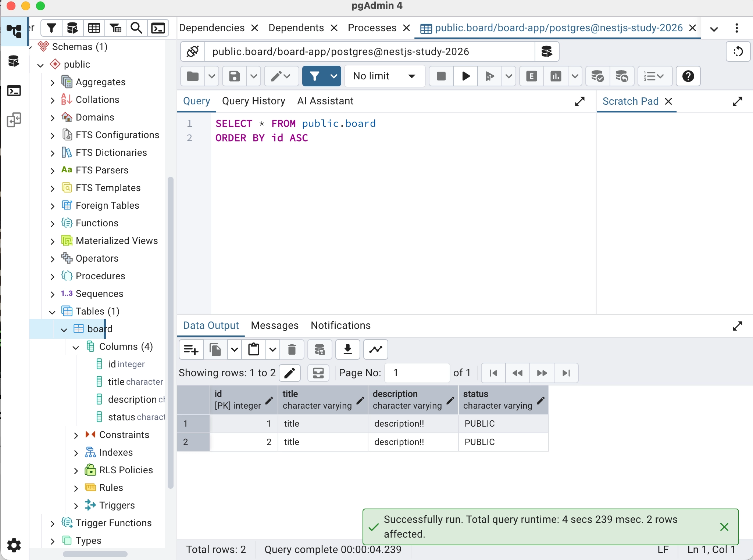
Task: Click the object tree vertical scrollbar
Action: pyautogui.click(x=170, y=333)
